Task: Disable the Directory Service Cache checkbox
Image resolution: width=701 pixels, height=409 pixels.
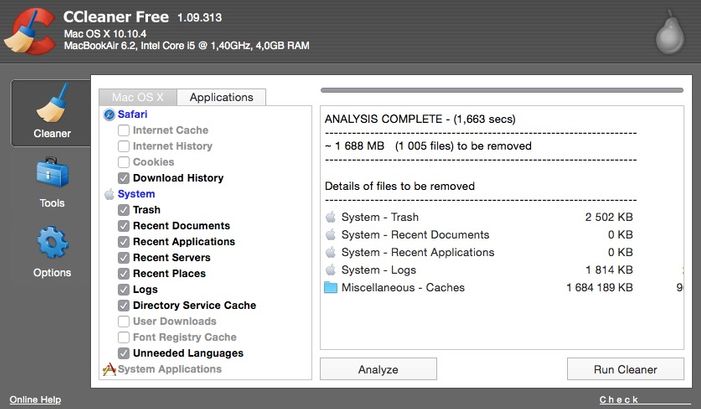Action: (124, 305)
